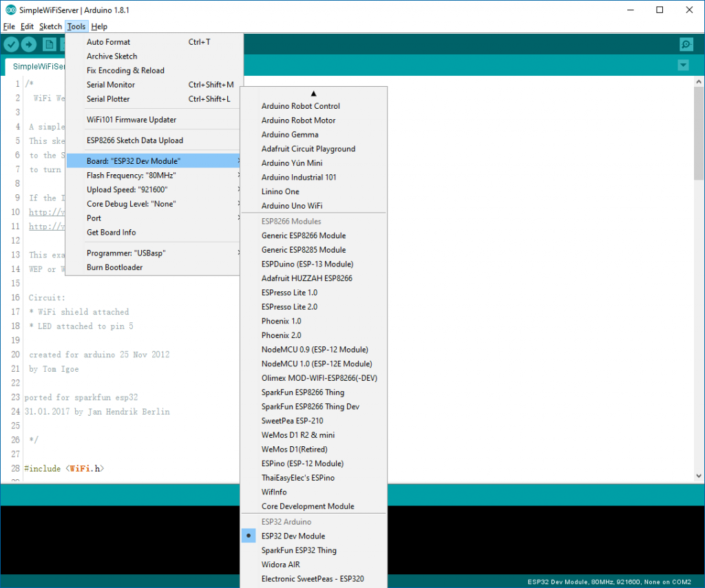The width and height of the screenshot is (705, 588).
Task: Select the ESP32 Dev Module radio option
Action: click(x=314, y=536)
